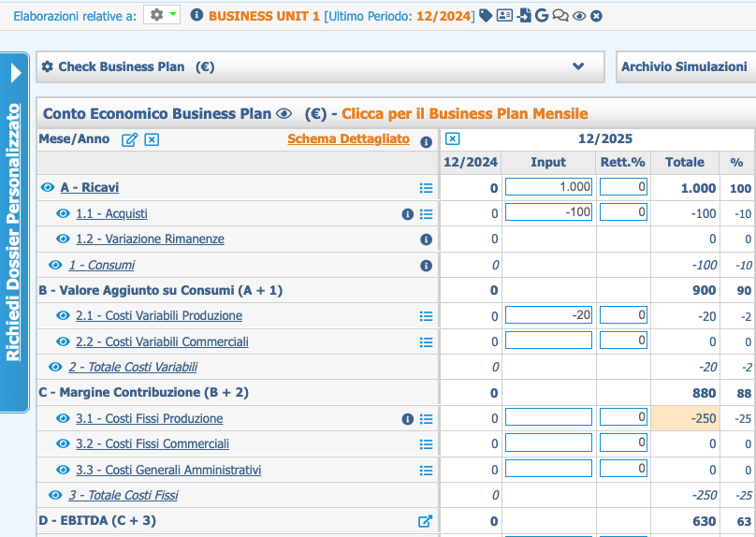Toggle eye icon for 2 - Totale Costi Variabili
The height and width of the screenshot is (537, 756).
click(x=55, y=367)
